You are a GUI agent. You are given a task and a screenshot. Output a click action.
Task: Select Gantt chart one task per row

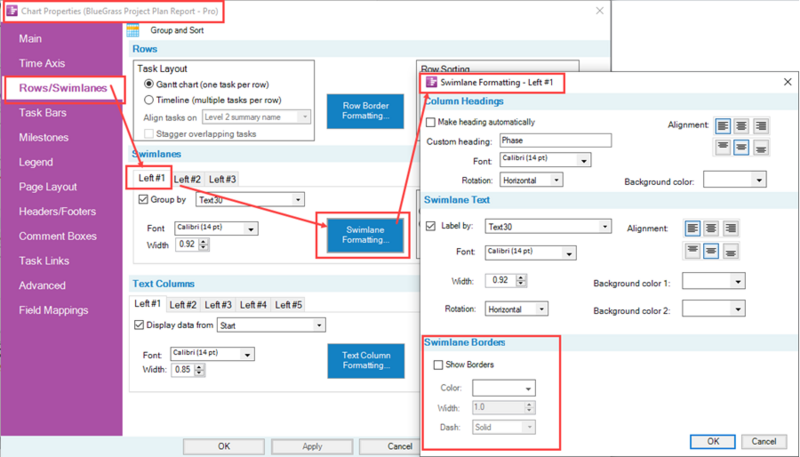point(149,84)
